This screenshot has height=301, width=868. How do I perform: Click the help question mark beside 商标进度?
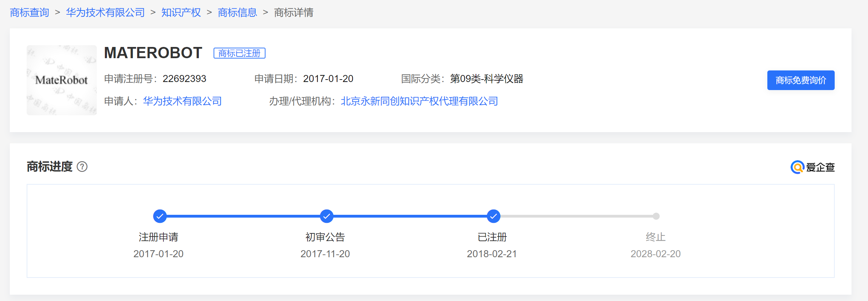(82, 167)
